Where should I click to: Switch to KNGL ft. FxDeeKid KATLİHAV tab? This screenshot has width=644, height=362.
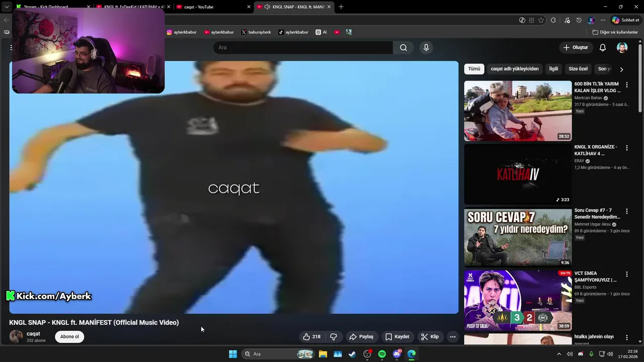tap(133, 7)
